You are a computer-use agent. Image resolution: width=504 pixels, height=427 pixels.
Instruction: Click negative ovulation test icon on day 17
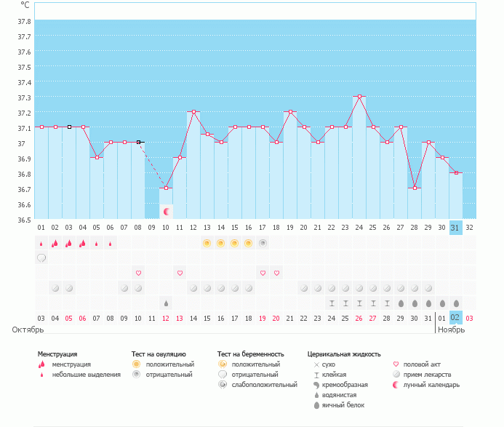point(263,243)
